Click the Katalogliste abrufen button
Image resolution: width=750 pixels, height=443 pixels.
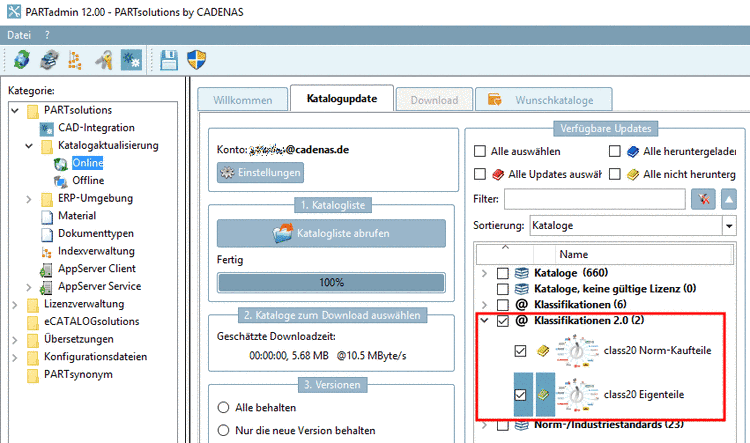(x=331, y=233)
